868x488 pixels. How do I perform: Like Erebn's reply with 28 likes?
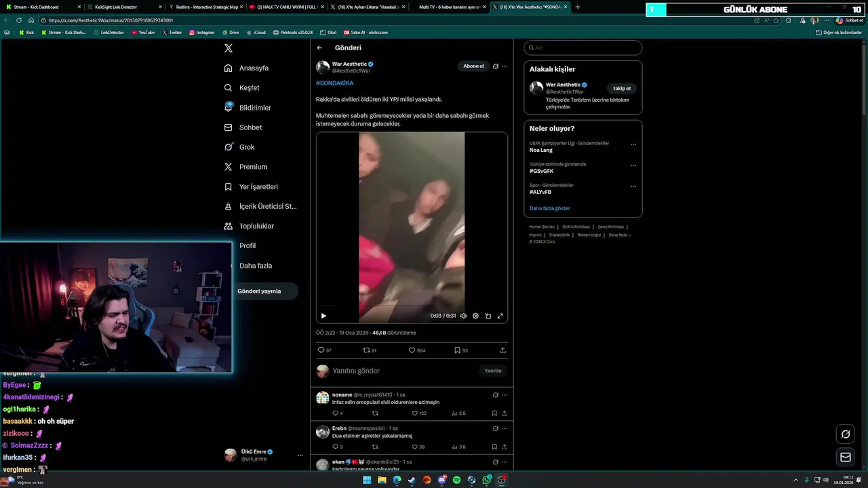coord(418,447)
